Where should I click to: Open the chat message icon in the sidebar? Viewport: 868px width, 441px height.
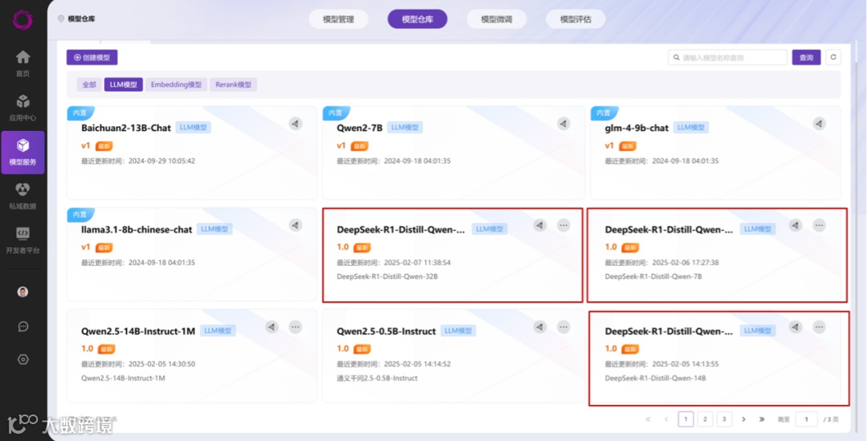tap(23, 326)
